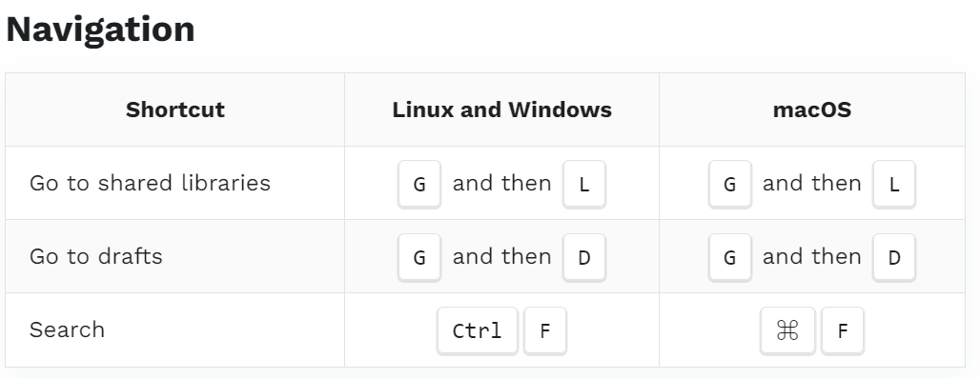Click the G key in Linux shared libraries row
Viewport: 980px width, 379px height.
pyautogui.click(x=419, y=184)
